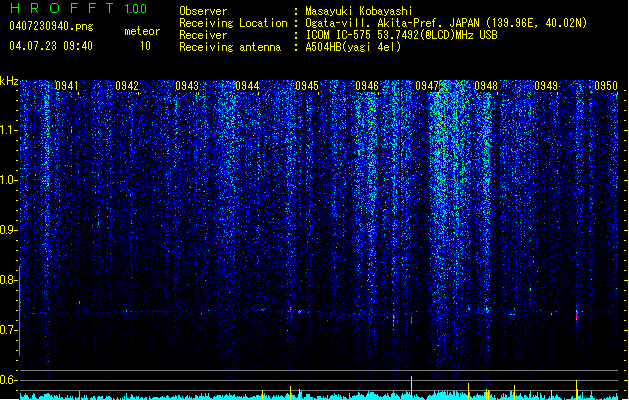Viewport: 629px width, 400px height.
Task: Select observer name Masayuki Kobayashi
Action: [359, 11]
